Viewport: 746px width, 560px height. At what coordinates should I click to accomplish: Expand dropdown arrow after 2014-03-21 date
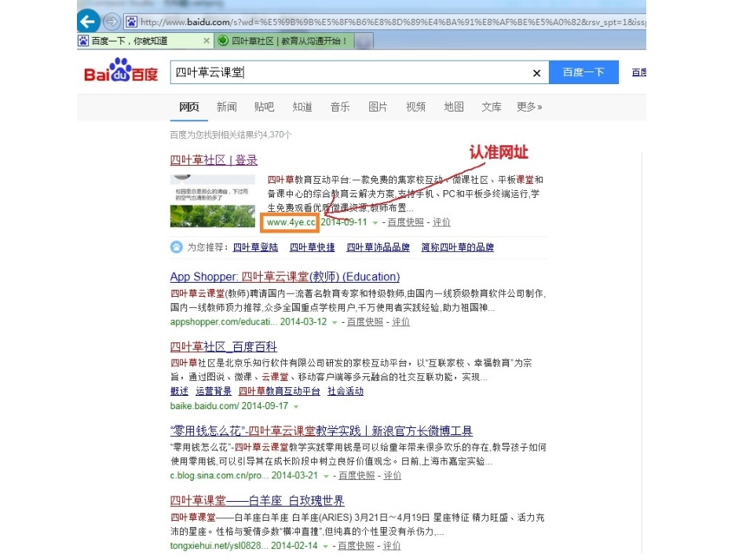326,476
